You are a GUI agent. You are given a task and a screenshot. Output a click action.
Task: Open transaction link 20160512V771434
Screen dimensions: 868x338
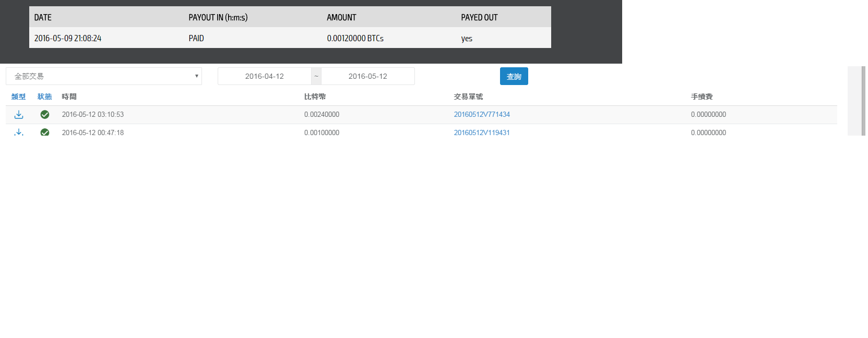[x=482, y=115]
